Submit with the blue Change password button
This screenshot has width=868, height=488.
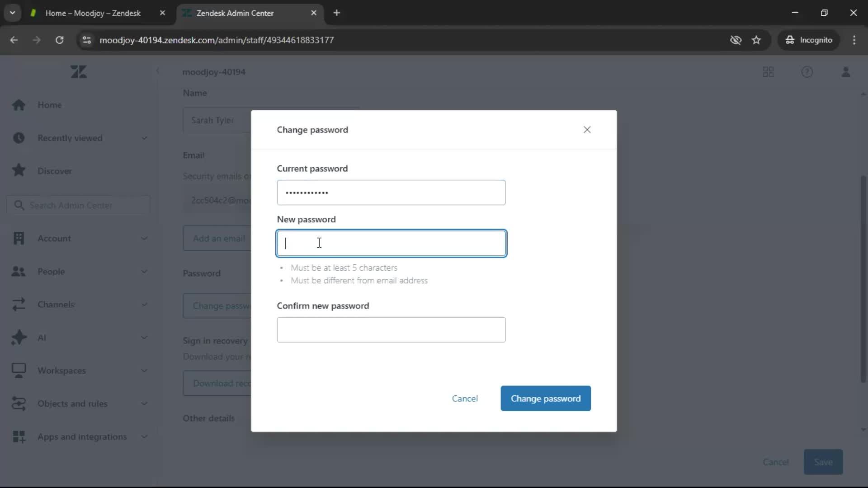pyautogui.click(x=546, y=399)
